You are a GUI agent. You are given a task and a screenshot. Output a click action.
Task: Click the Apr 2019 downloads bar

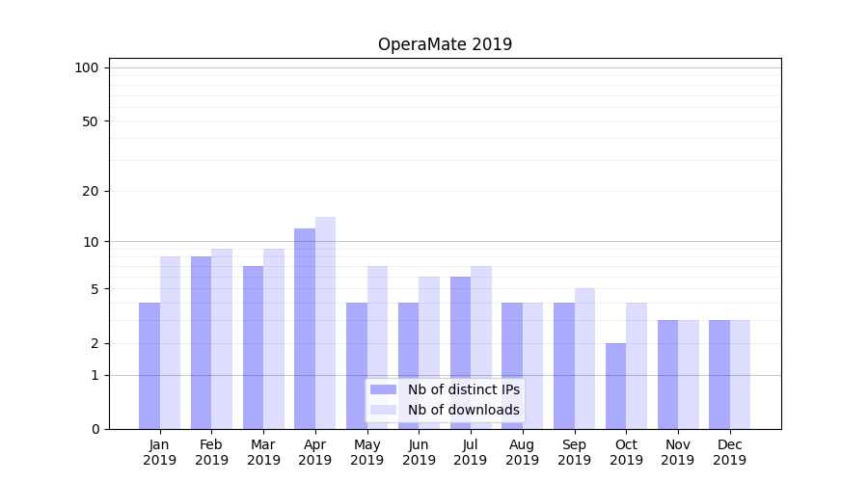[325, 323]
